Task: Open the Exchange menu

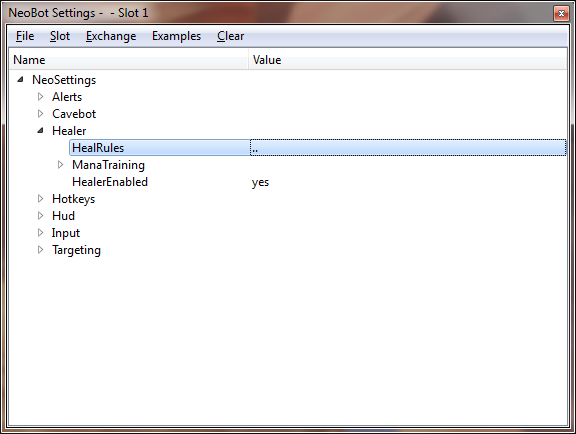Action: pyautogui.click(x=111, y=36)
